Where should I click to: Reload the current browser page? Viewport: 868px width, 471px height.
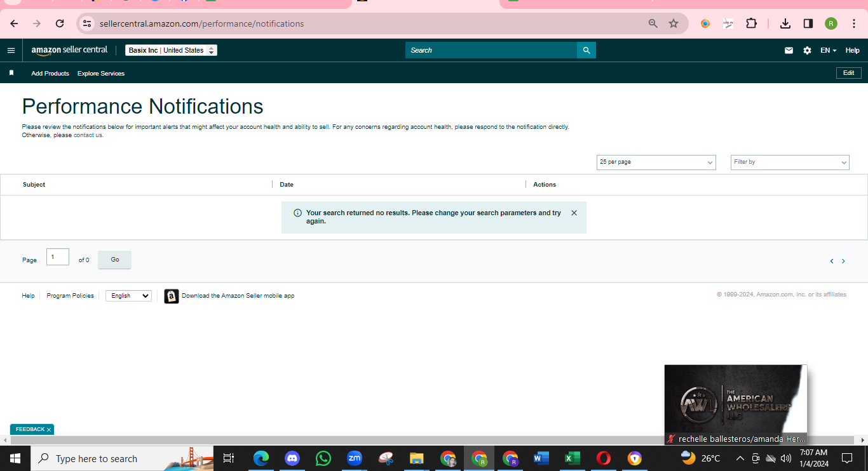tap(60, 23)
